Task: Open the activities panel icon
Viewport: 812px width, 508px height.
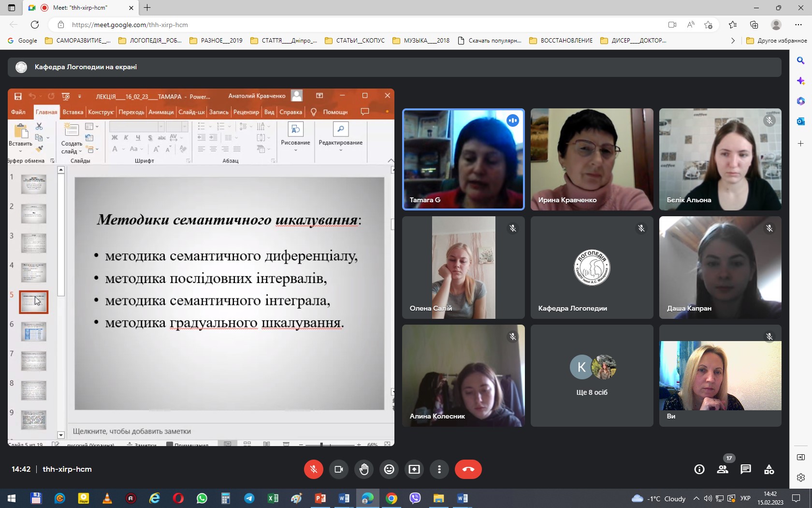Action: click(769, 469)
